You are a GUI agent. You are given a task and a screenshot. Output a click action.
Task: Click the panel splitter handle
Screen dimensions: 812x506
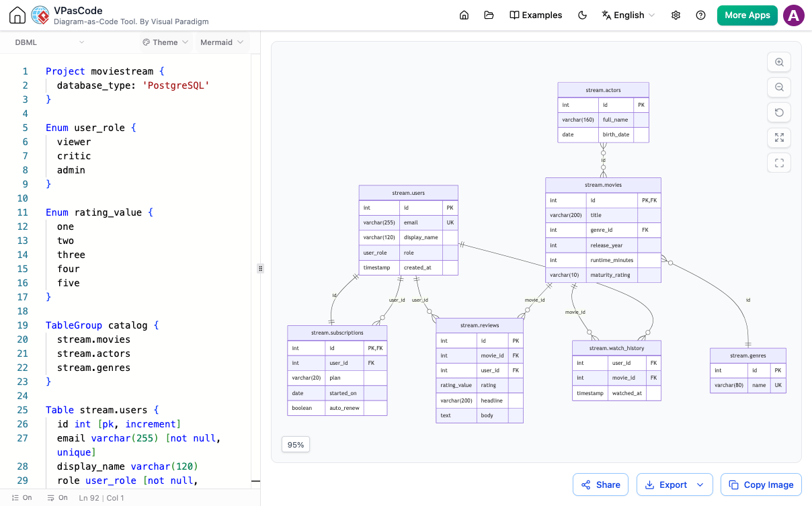(x=261, y=268)
